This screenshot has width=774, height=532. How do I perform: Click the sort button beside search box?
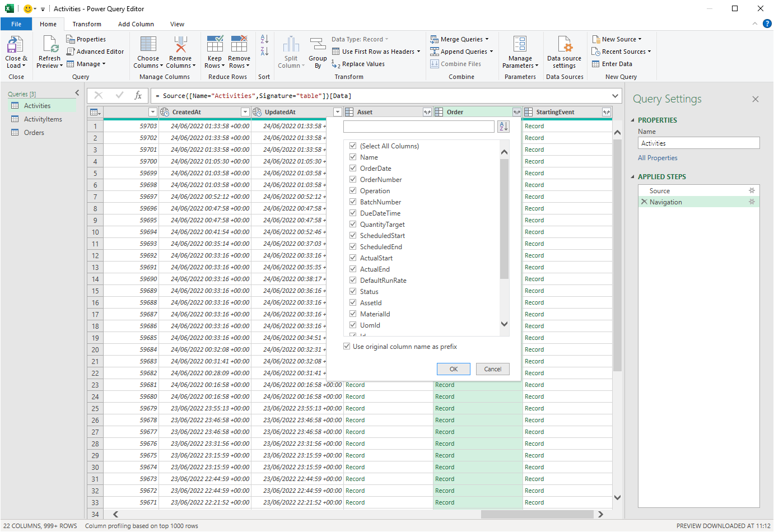point(503,127)
